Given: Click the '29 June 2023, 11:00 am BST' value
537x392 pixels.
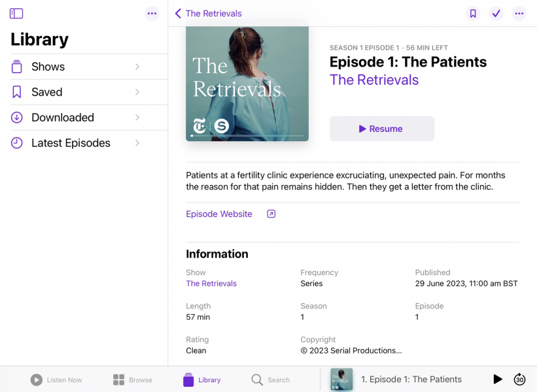Looking at the screenshot, I should (466, 284).
